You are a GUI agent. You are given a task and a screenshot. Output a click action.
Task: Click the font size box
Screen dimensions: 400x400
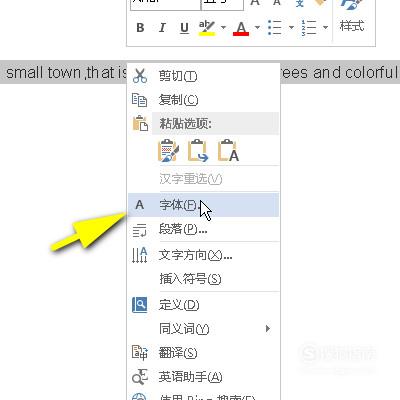coord(222,4)
